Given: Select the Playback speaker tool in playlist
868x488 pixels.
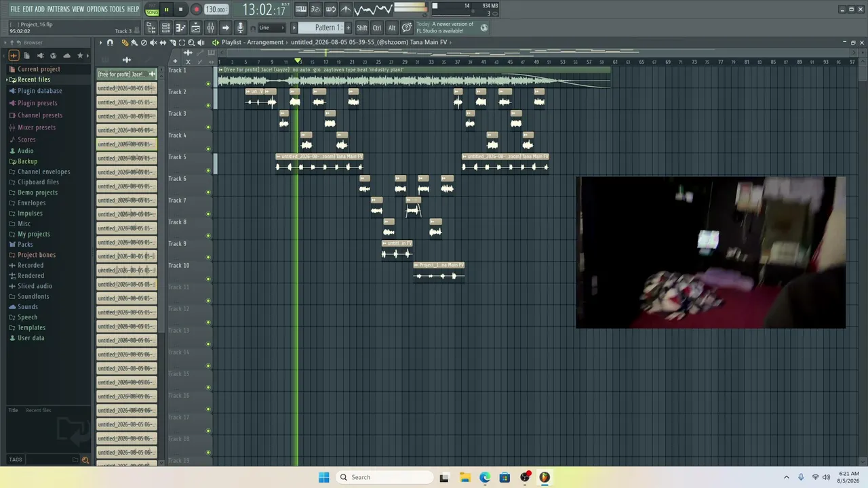Looking at the screenshot, I should pos(201,43).
